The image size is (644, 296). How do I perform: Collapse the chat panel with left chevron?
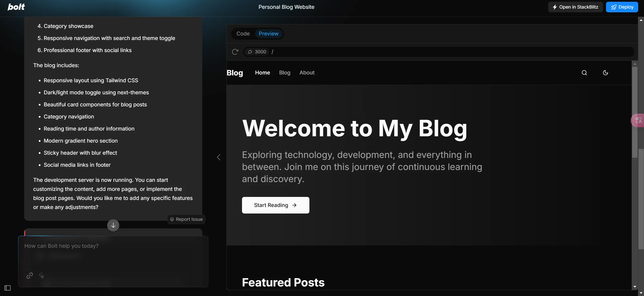pyautogui.click(x=219, y=157)
